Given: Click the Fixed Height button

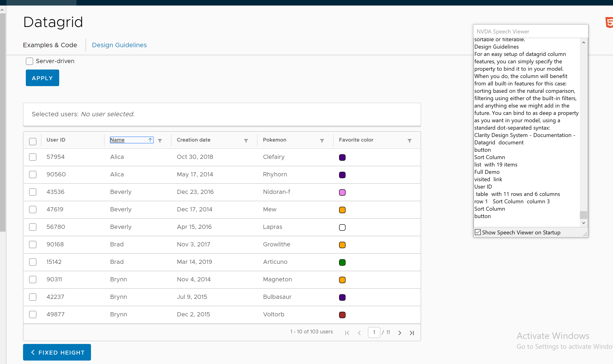Looking at the screenshot, I should tap(57, 352).
